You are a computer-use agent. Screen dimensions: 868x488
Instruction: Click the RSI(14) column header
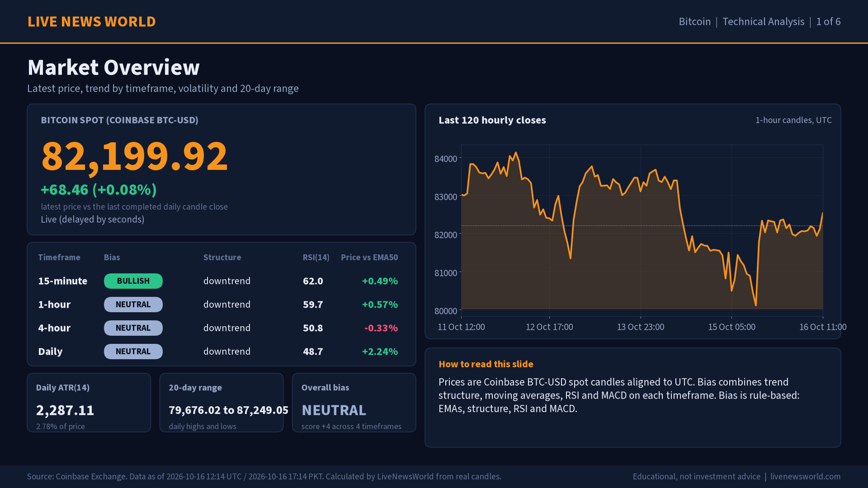click(316, 258)
